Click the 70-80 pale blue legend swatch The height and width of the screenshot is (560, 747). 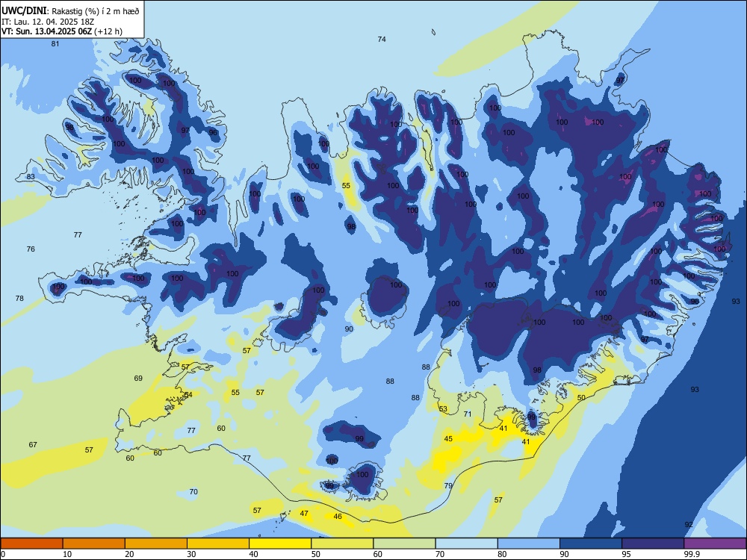(466, 544)
